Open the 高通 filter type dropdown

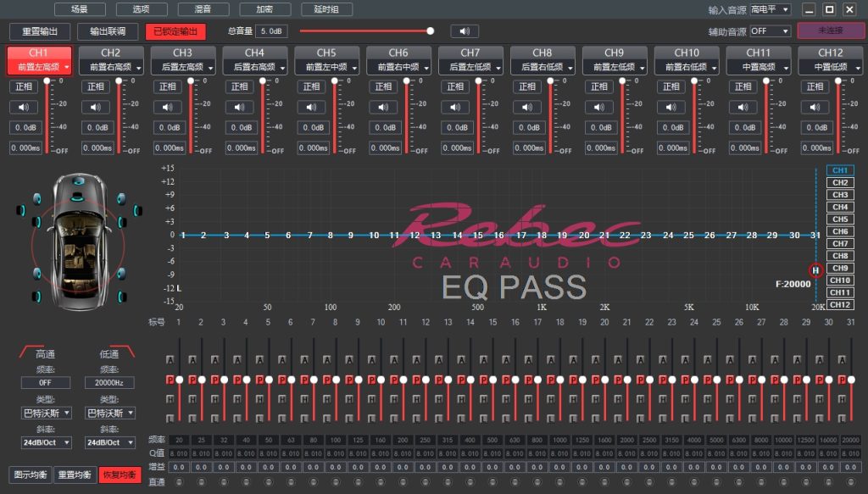46,413
